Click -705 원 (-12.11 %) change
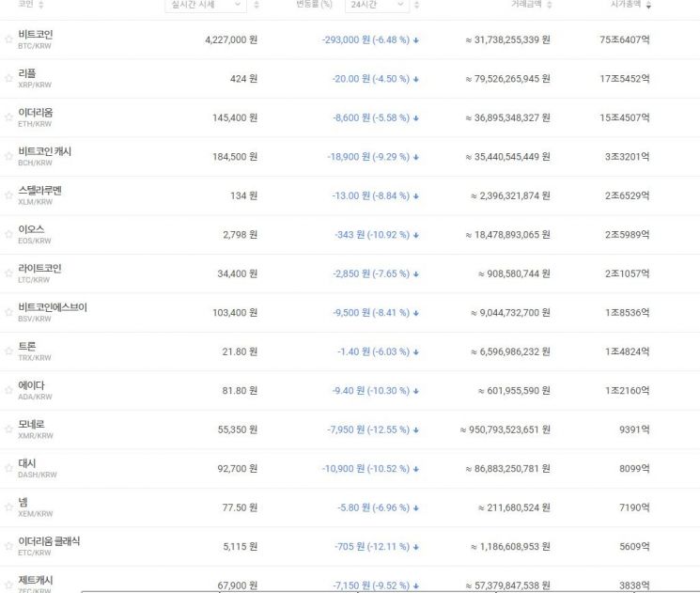The image size is (700, 593). (x=372, y=547)
